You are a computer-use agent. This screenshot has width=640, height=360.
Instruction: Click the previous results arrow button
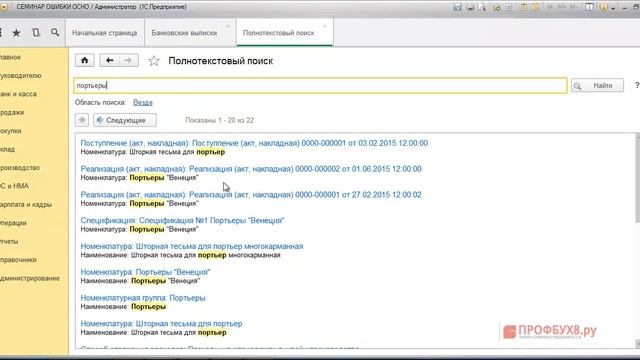pyautogui.click(x=82, y=120)
